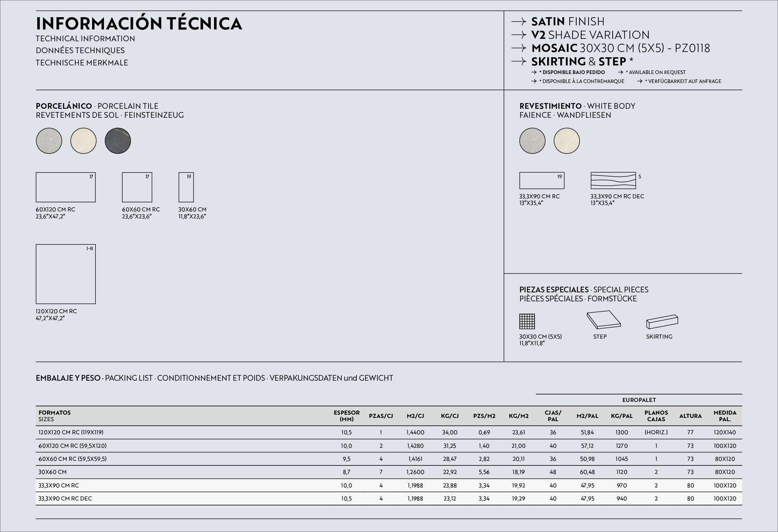Click the KG/PAL column header
This screenshot has height=532, width=778.
[x=622, y=416]
